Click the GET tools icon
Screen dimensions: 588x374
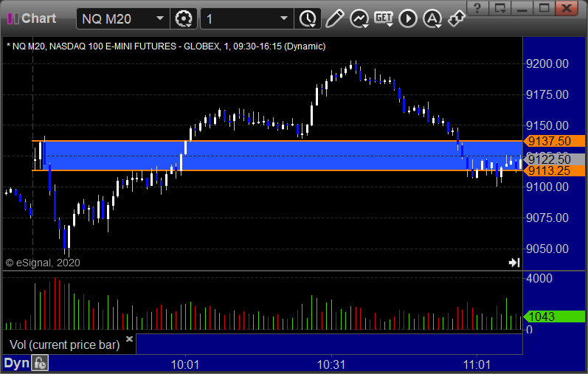tap(383, 18)
